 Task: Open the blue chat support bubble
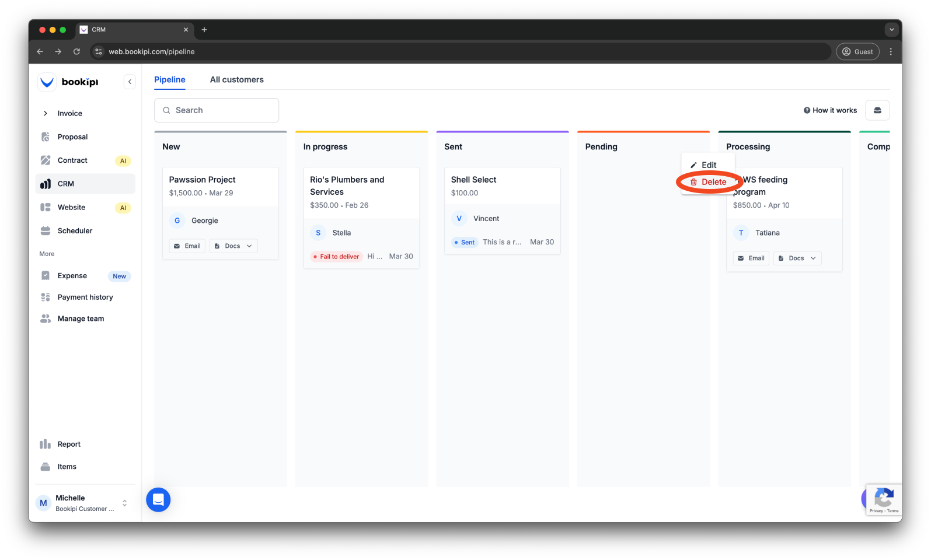pyautogui.click(x=158, y=500)
